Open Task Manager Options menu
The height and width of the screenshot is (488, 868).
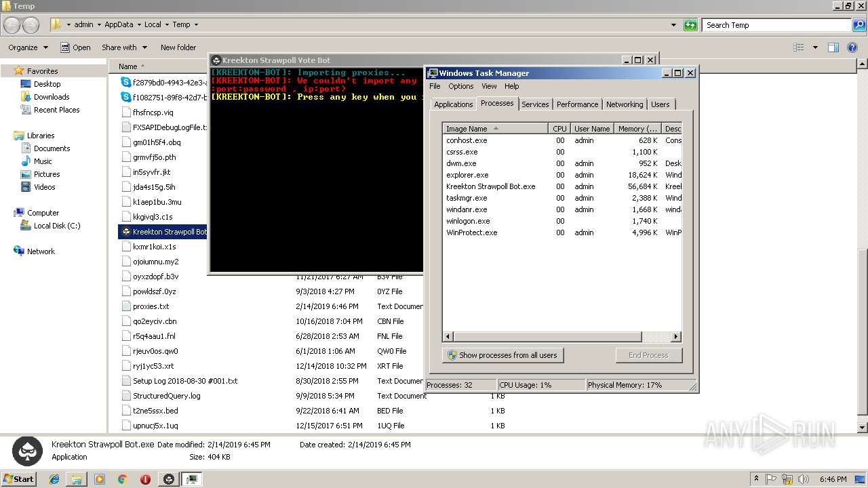460,86
